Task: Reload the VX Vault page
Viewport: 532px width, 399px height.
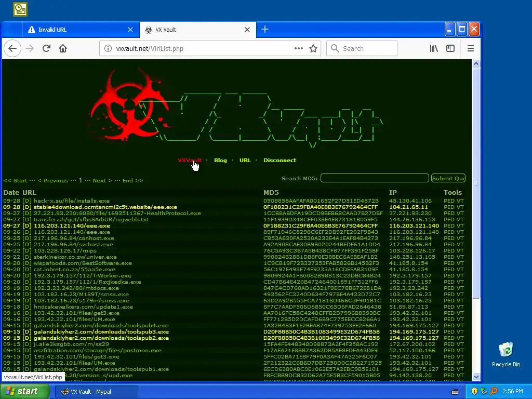Action: 46,48
